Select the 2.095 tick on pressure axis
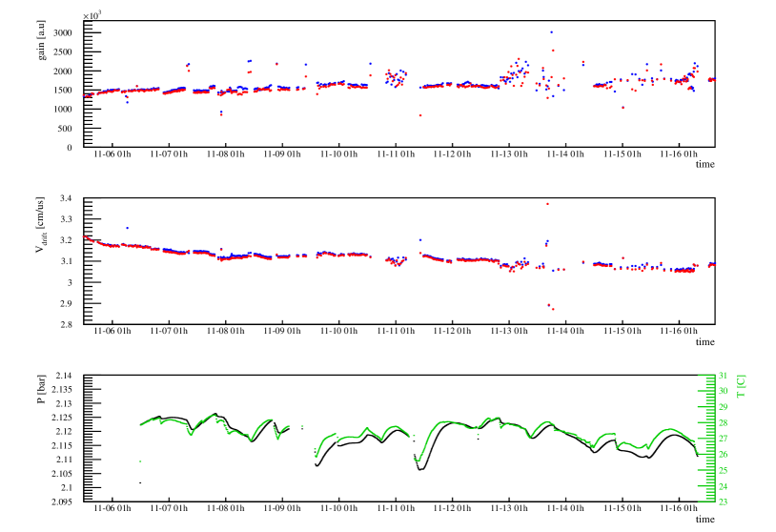The image size is (776, 532). 62,501
